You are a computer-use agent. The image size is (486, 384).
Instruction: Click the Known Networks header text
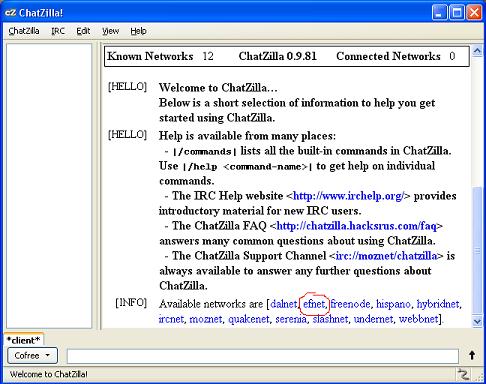pyautogui.click(x=150, y=56)
